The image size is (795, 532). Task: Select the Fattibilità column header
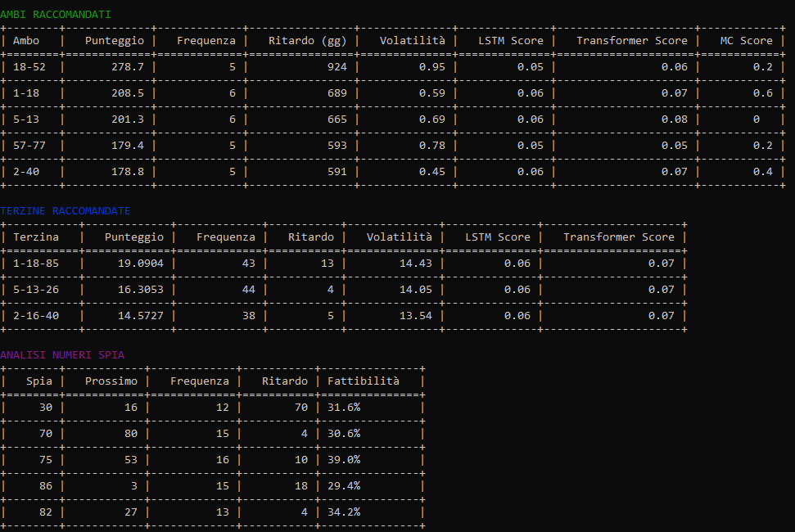click(x=363, y=381)
